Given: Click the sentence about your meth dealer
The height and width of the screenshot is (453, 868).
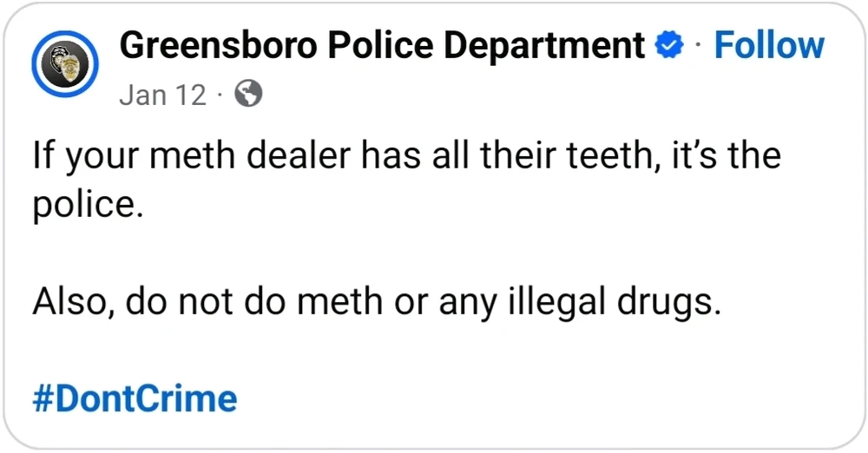Looking at the screenshot, I should pyautogui.click(x=406, y=157).
